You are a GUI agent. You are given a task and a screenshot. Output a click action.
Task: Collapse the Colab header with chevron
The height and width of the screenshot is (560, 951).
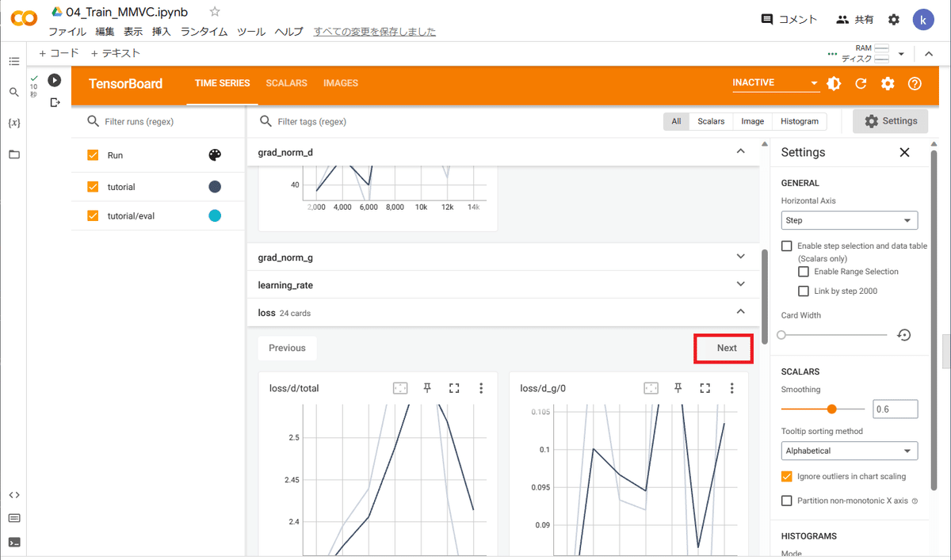928,54
